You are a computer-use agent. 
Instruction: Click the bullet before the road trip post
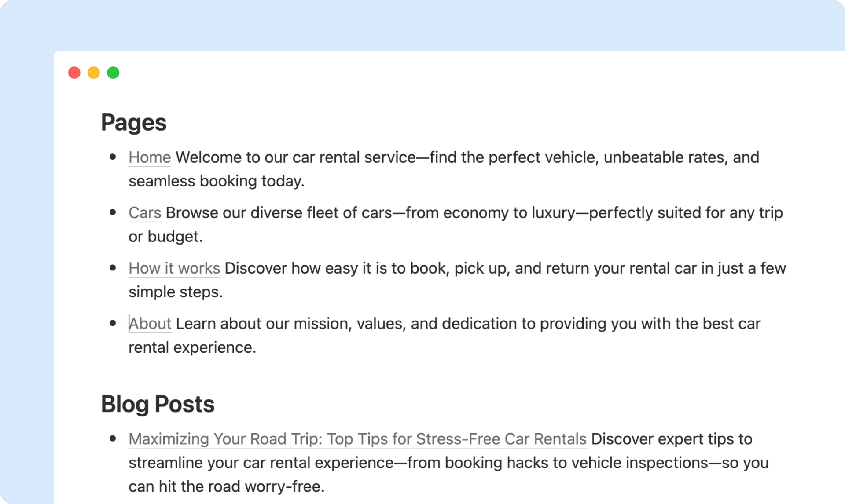point(113,438)
